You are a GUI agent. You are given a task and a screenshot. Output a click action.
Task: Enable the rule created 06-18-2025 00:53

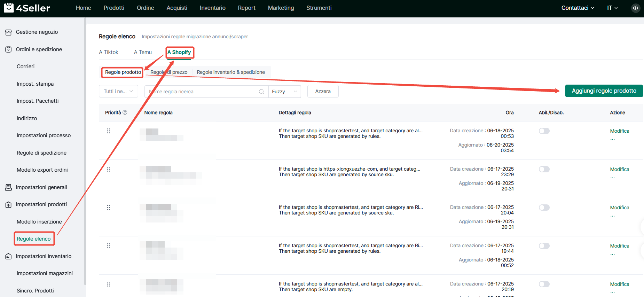tap(544, 131)
